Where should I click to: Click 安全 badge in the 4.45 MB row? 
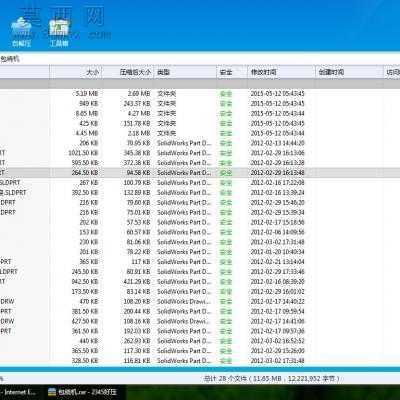[x=226, y=133]
